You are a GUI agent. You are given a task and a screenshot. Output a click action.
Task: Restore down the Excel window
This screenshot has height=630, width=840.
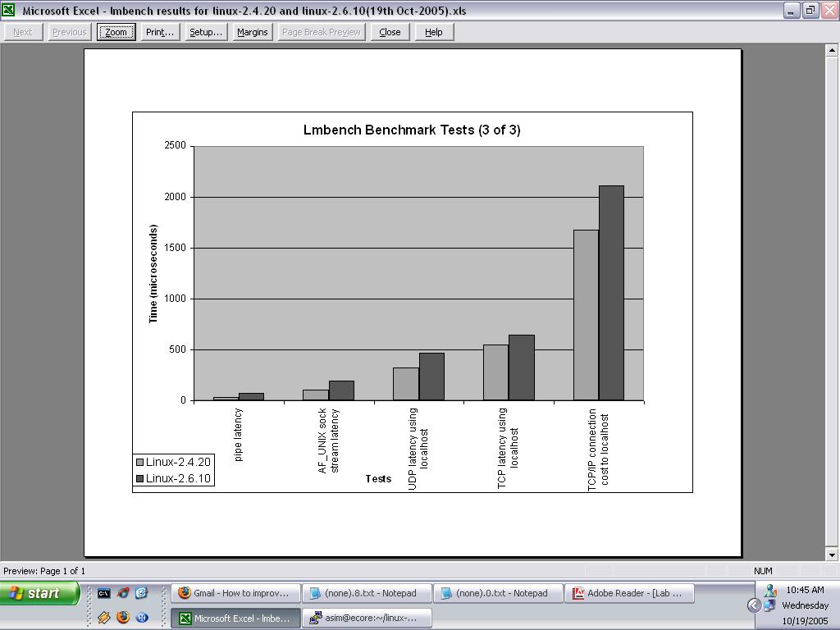click(x=810, y=10)
